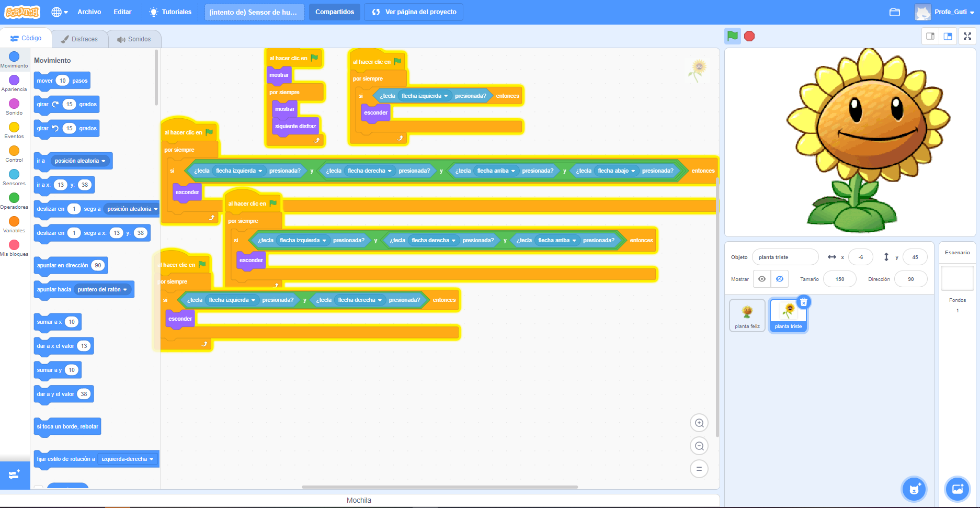Select the Mis bloques category

click(x=14, y=248)
